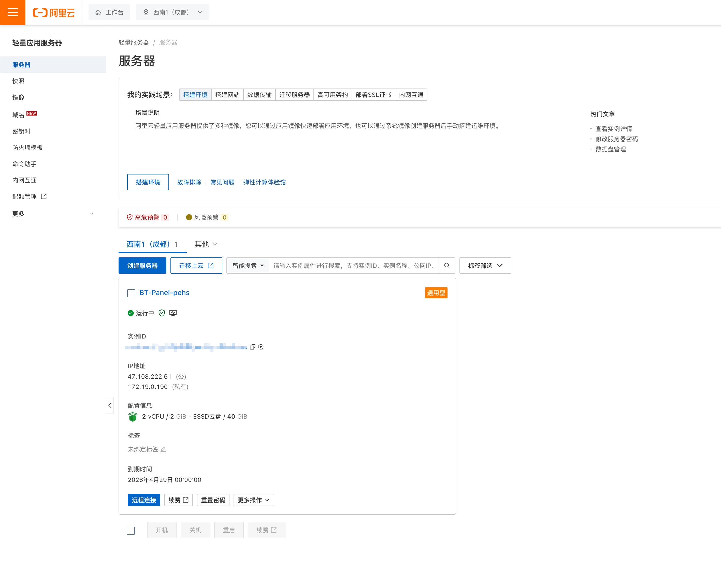The image size is (721, 588).
Task: Toggle the select-all checkbox near 开机
Action: tap(131, 531)
